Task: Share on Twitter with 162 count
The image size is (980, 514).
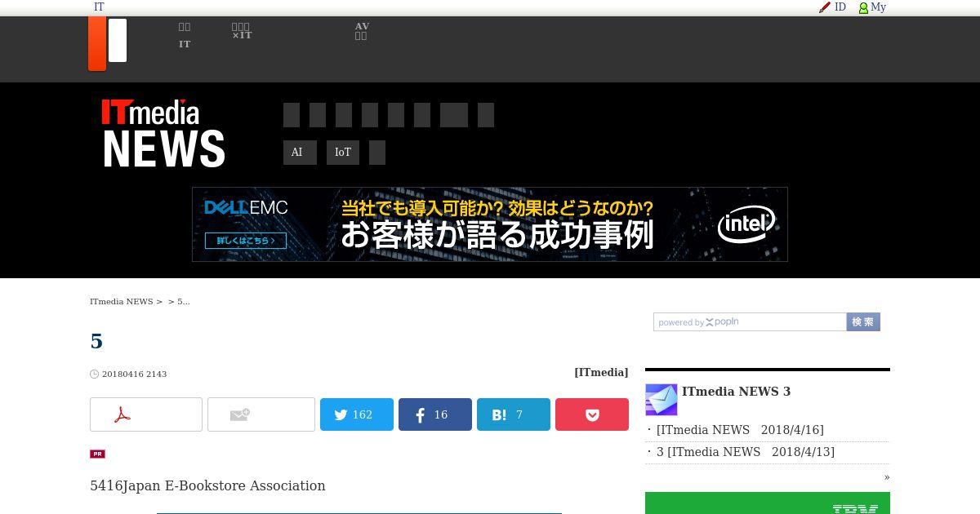Action: (357, 414)
